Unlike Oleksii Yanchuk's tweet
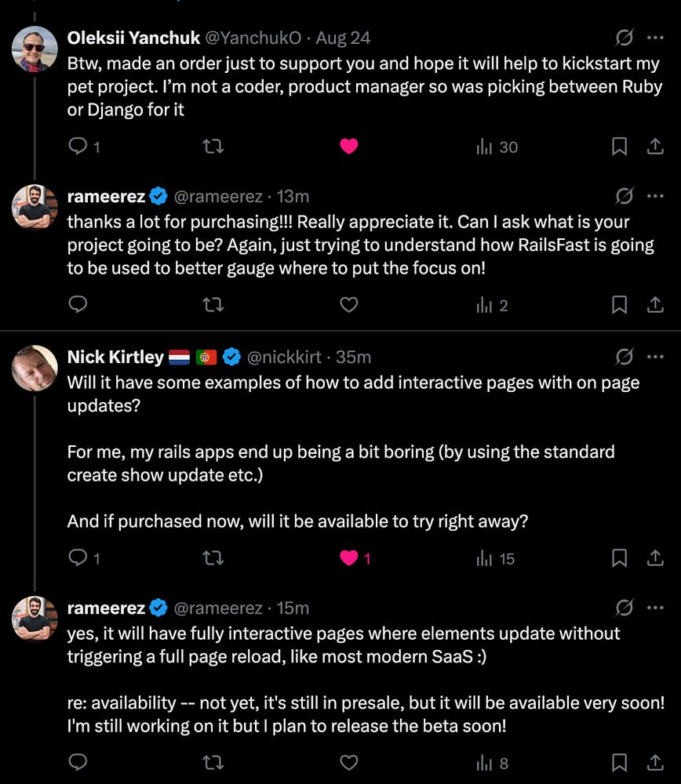Viewport: 681px width, 784px height. (348, 147)
